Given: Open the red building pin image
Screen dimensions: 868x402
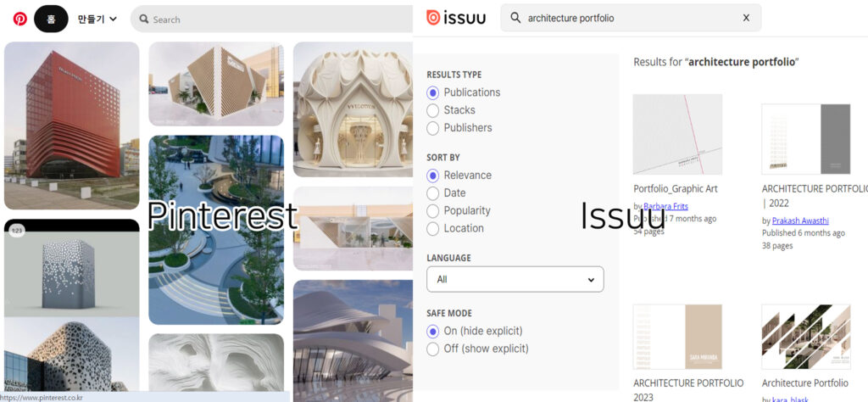Looking at the screenshot, I should (x=72, y=126).
